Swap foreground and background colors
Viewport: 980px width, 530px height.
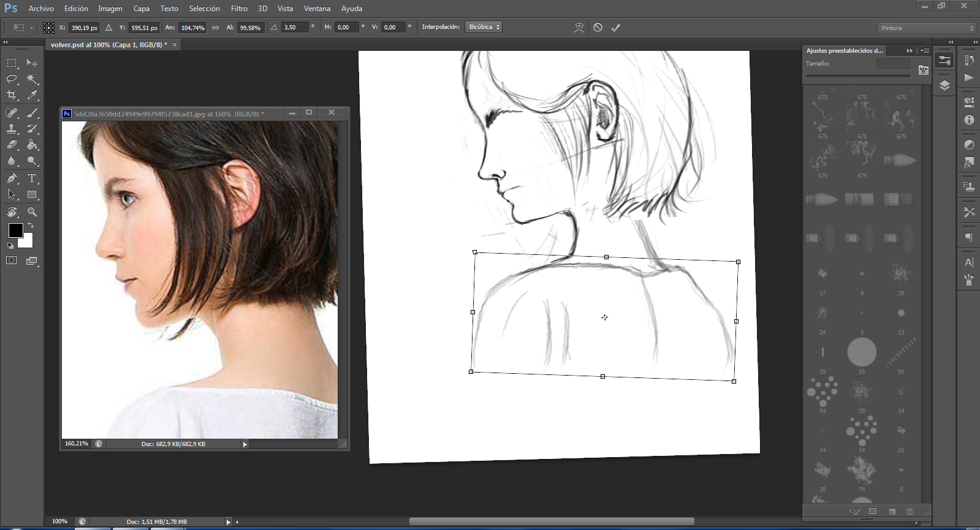(x=31, y=225)
